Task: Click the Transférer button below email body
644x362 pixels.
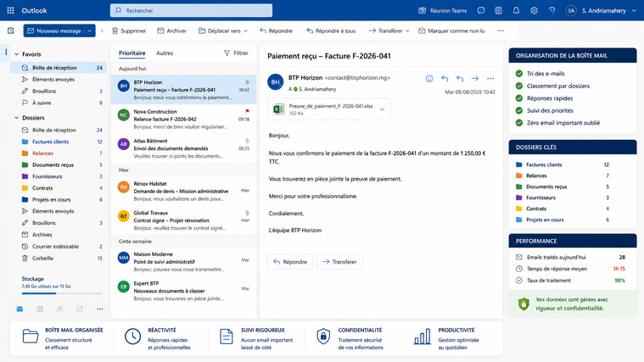Action: (x=339, y=262)
